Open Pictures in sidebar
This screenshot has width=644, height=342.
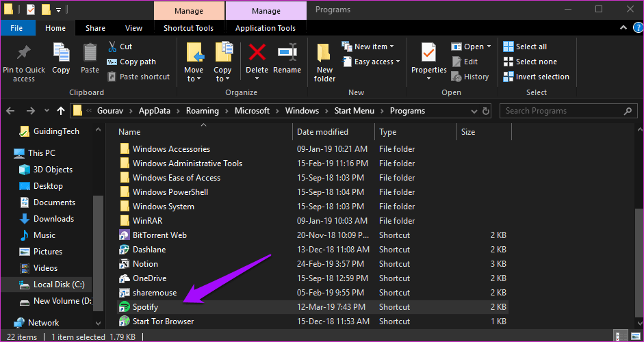pos(41,252)
